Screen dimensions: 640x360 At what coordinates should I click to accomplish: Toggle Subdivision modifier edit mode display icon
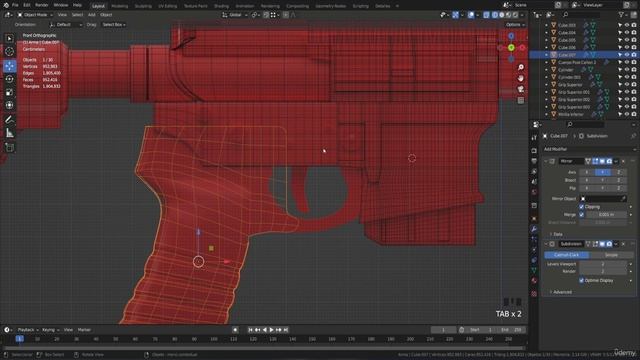(x=595, y=244)
